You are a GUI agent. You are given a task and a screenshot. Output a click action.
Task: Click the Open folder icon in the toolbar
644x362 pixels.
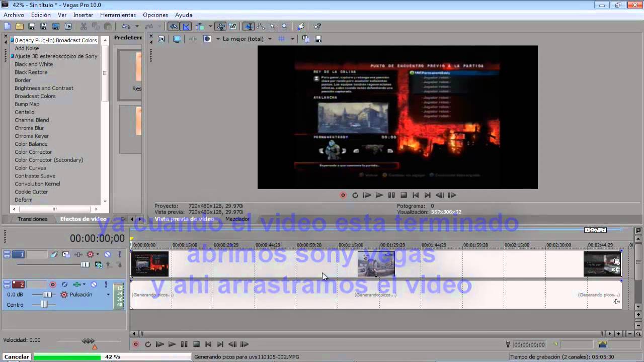pyautogui.click(x=19, y=27)
